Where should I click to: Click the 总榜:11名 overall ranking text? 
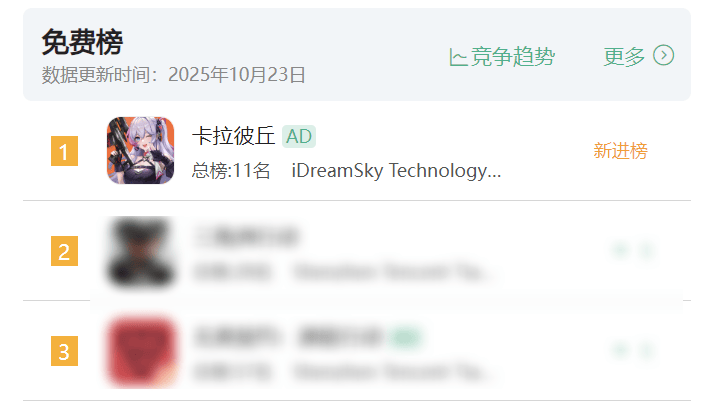[x=231, y=171]
